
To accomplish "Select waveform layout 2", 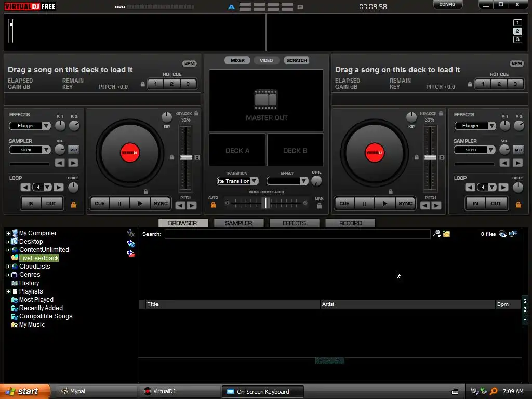I will tap(517, 31).
